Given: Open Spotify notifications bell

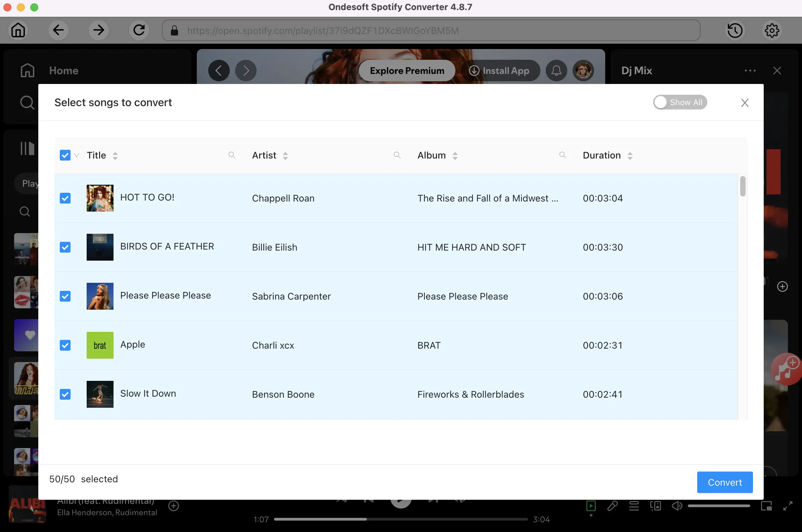Looking at the screenshot, I should (x=556, y=71).
